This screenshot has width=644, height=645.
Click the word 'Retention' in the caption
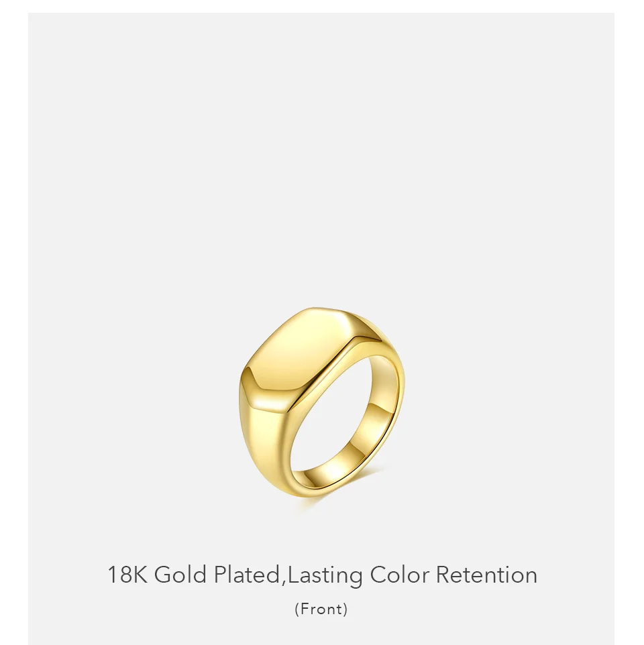point(487,574)
